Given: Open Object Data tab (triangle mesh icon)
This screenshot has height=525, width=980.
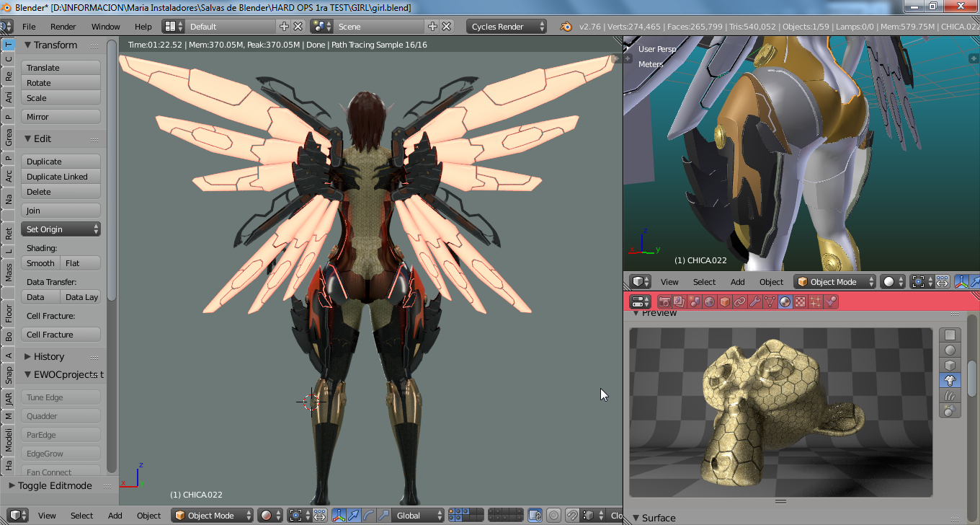Looking at the screenshot, I should (770, 302).
